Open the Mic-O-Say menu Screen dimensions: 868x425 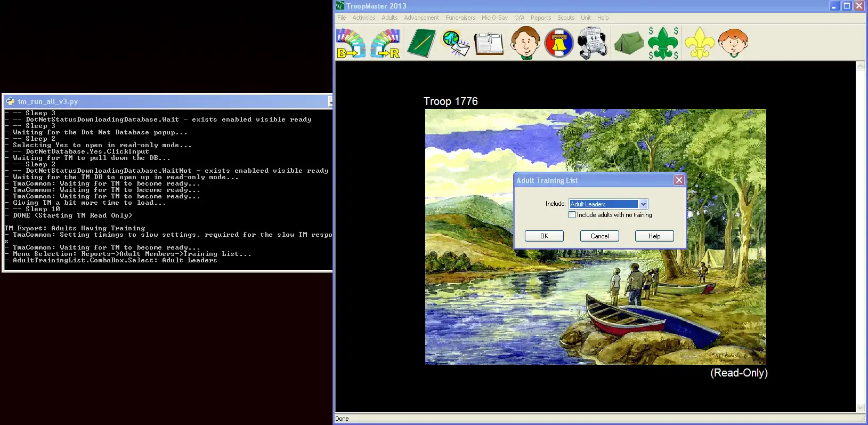coord(494,18)
